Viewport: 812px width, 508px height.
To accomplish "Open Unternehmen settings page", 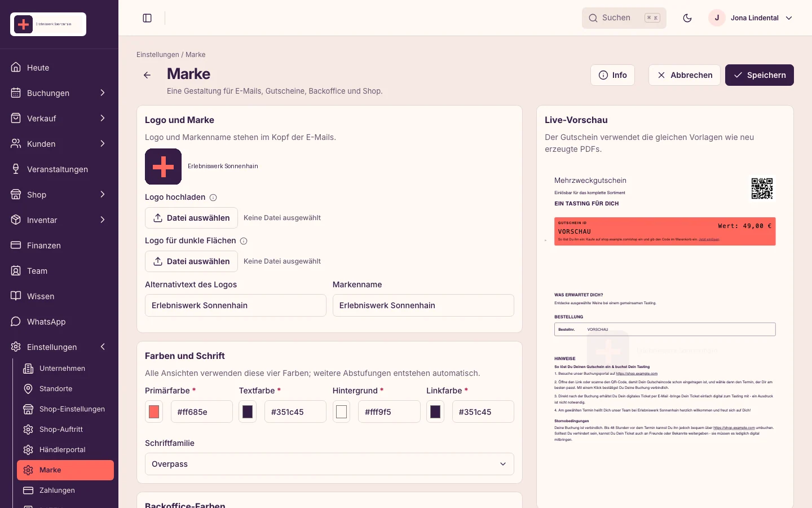I will point(65,369).
